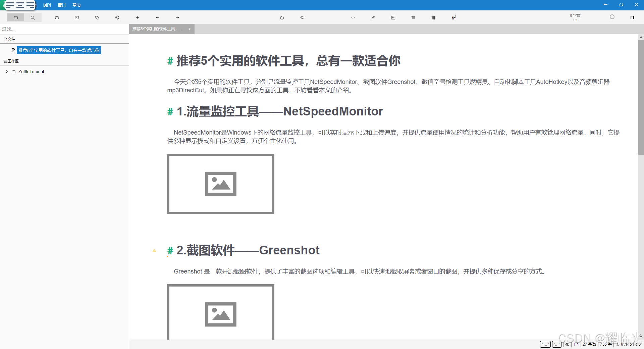Toggle readability mode eye icon
The width and height of the screenshot is (644, 349).
pyautogui.click(x=302, y=17)
